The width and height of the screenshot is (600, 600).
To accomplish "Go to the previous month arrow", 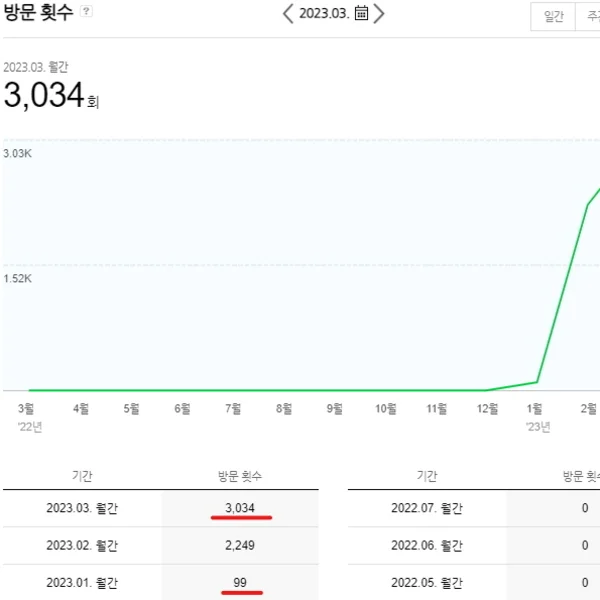I will (288, 13).
